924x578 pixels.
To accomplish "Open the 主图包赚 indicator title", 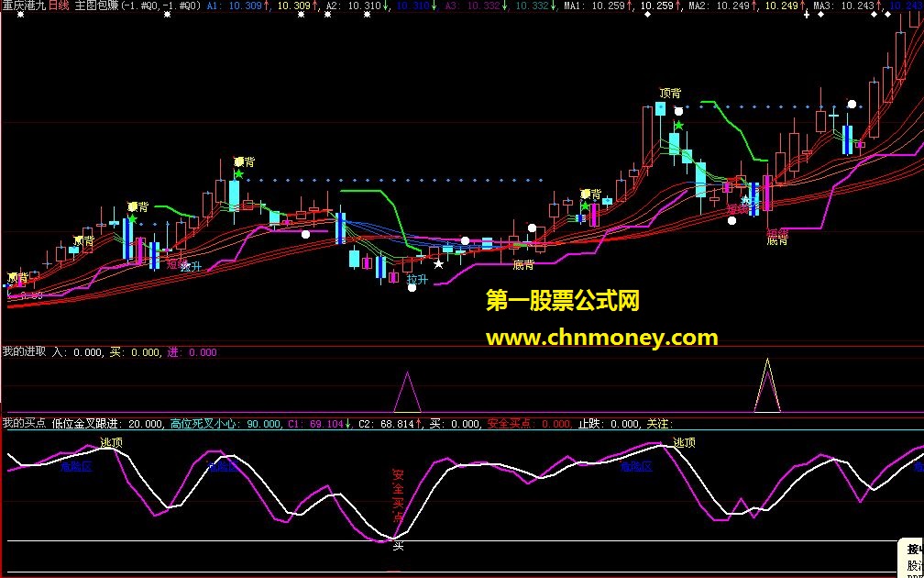I will pos(95,6).
